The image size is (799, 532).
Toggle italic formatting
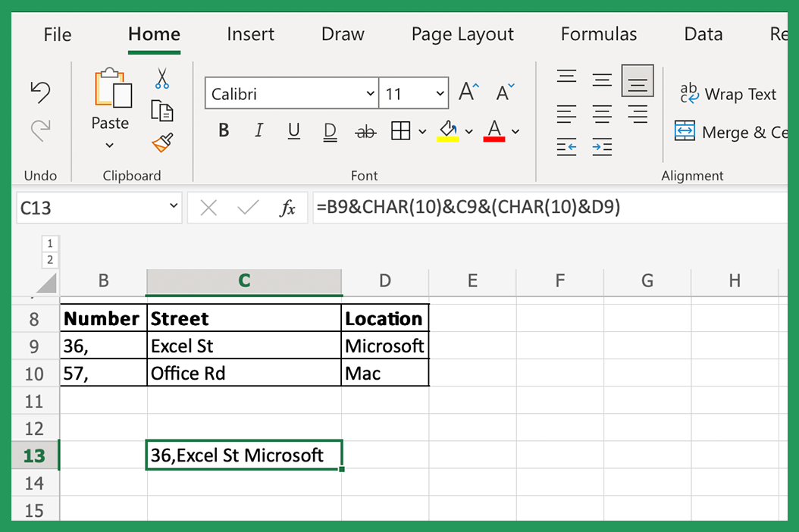258,130
